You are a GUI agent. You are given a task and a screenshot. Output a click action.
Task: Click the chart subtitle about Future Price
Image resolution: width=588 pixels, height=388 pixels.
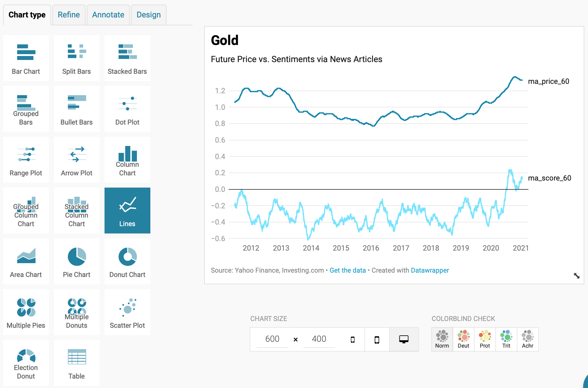[x=296, y=59]
